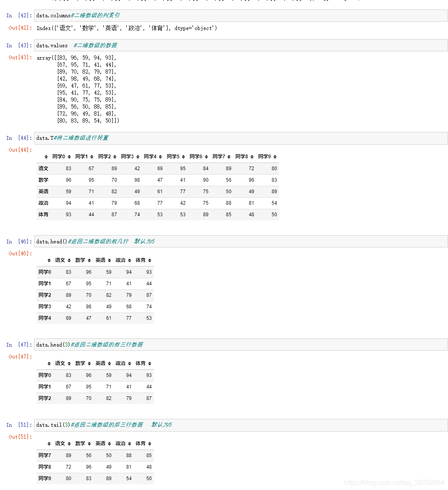This screenshot has width=448, height=490.
Task: Click index sort arrows in Out[47] table
Action: click(x=49, y=363)
